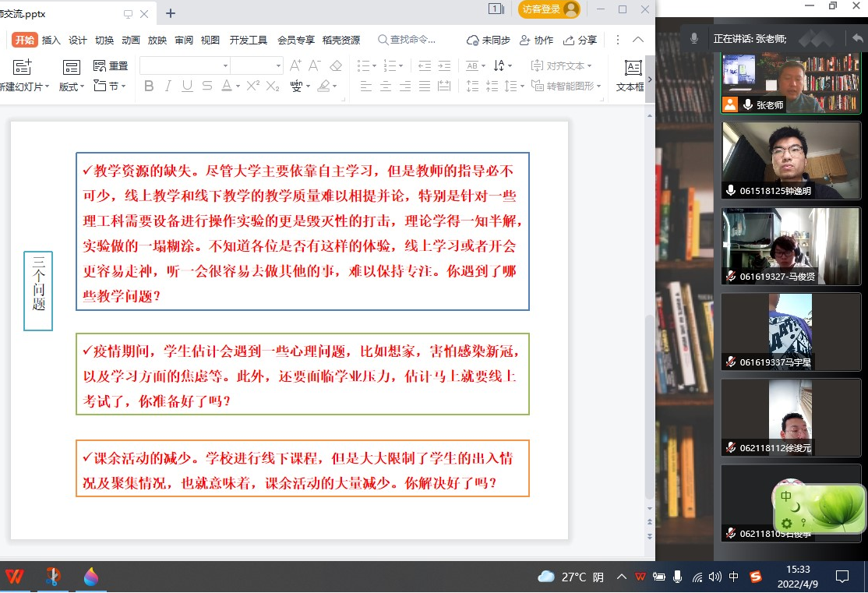Click the clear formatting eraser icon
The height and width of the screenshot is (593, 868).
(x=336, y=66)
